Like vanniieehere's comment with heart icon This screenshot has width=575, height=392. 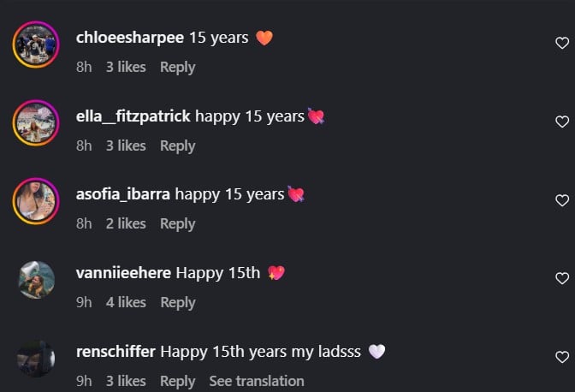point(562,278)
